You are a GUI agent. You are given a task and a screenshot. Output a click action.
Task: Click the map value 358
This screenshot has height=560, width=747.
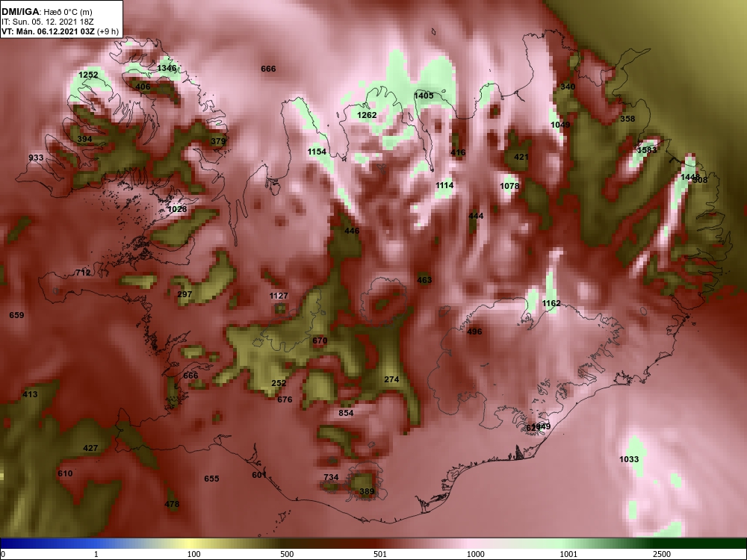(x=627, y=119)
